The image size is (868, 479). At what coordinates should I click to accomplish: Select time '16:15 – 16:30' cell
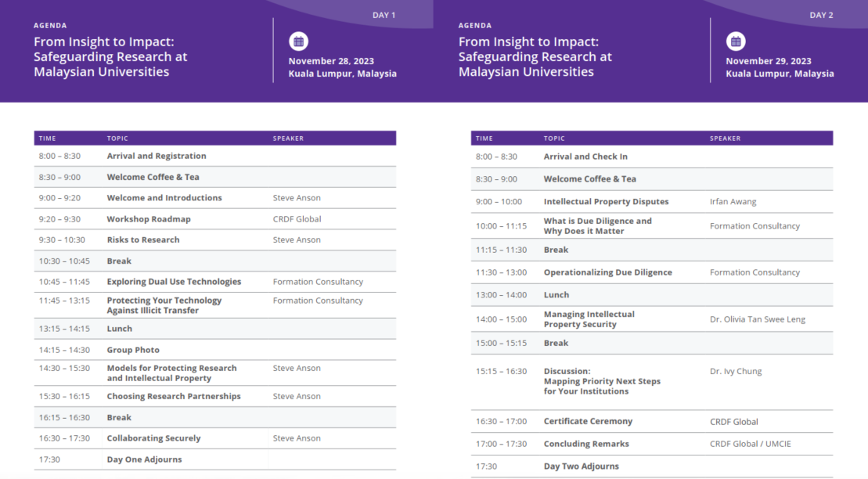click(64, 417)
